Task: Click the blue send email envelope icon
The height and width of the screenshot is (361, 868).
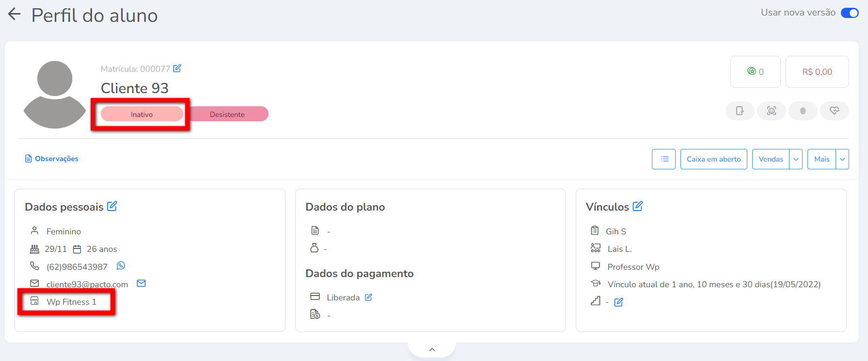Action: point(141,283)
